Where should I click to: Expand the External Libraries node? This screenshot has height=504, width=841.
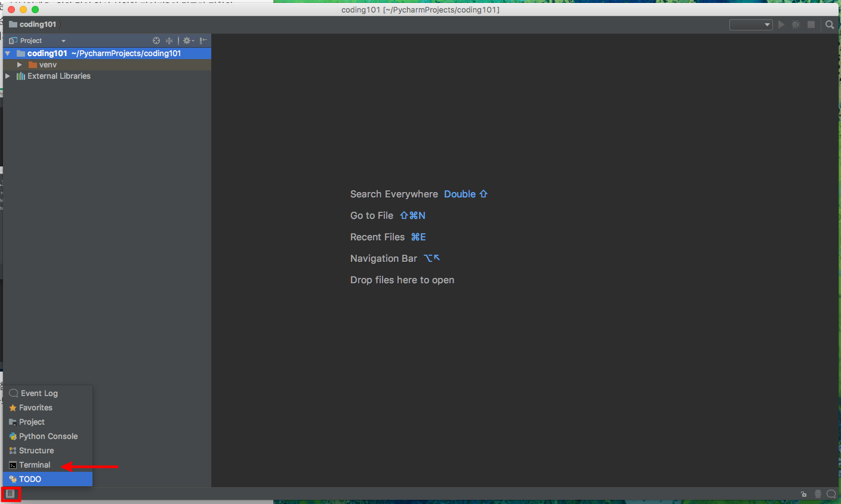point(8,76)
